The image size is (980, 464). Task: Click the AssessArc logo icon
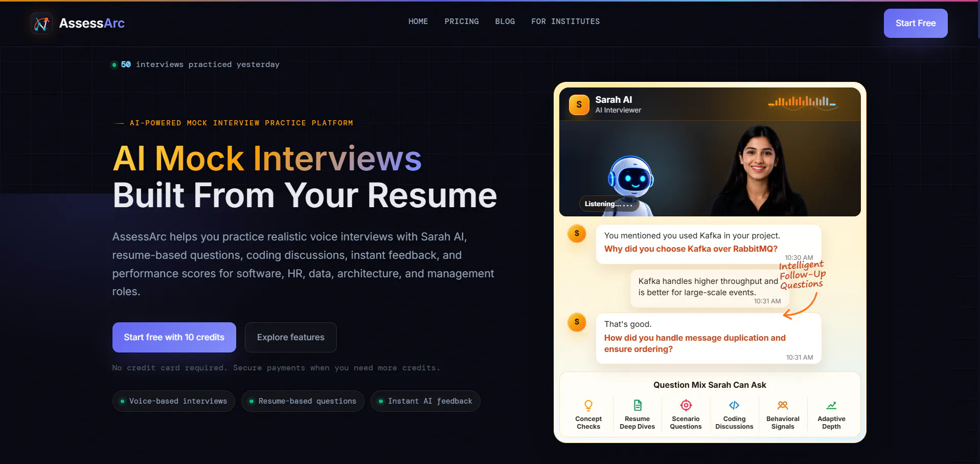41,23
